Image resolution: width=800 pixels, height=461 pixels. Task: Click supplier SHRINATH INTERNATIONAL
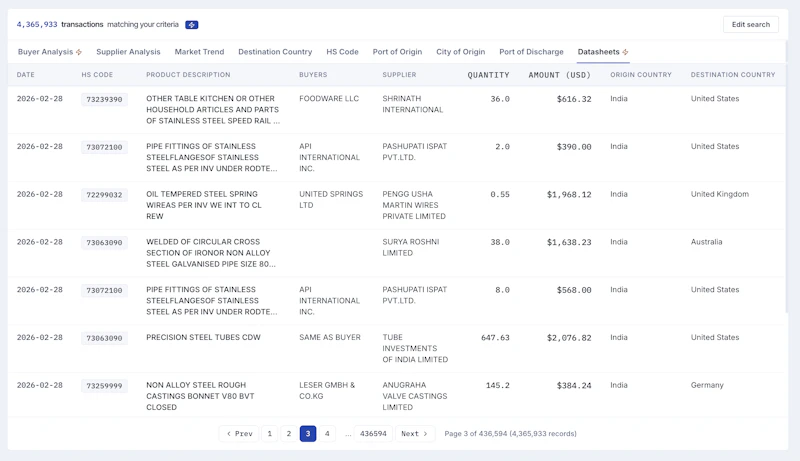[413, 104]
